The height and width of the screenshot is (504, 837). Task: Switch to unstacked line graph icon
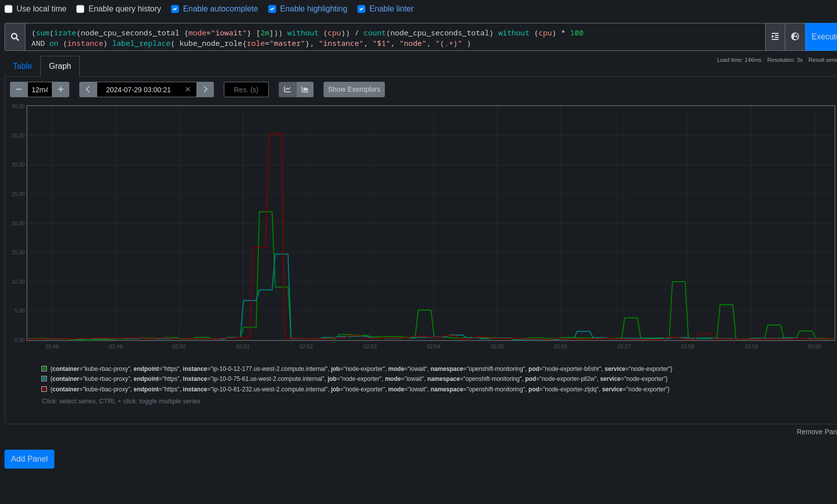[288, 90]
